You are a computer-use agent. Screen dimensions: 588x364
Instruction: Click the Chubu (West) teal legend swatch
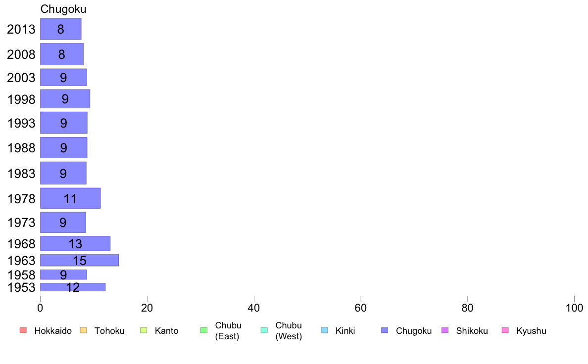tap(264, 330)
